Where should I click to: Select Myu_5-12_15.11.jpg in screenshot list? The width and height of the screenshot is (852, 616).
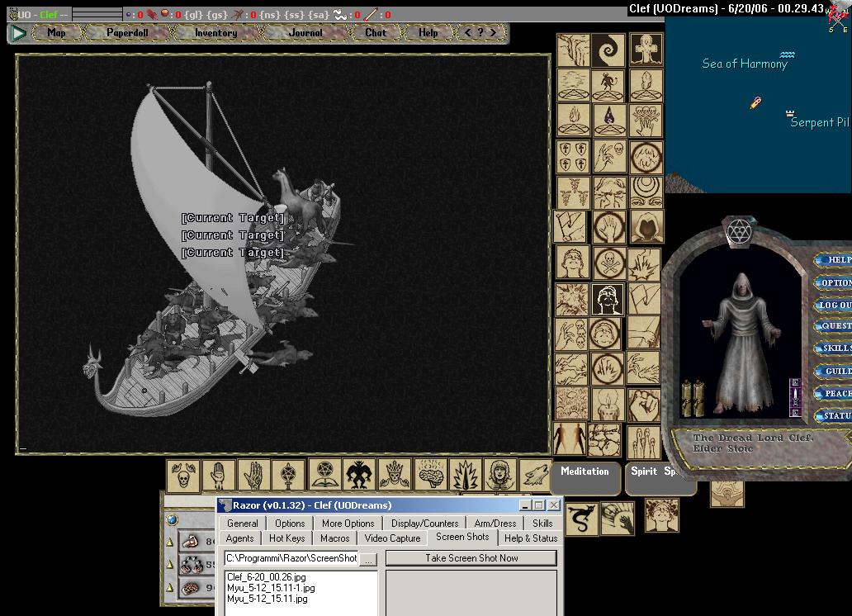tap(267, 599)
